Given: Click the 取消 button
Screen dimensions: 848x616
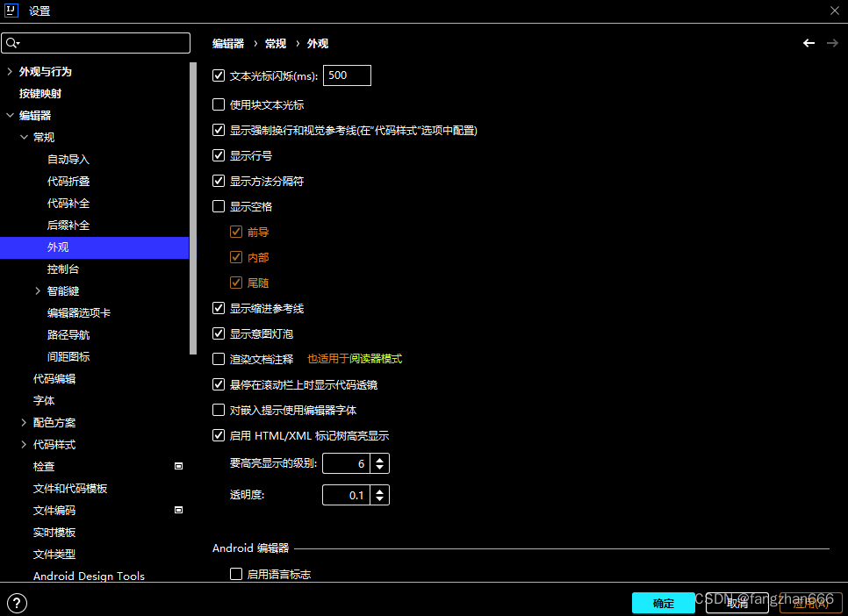Looking at the screenshot, I should pos(737,603).
